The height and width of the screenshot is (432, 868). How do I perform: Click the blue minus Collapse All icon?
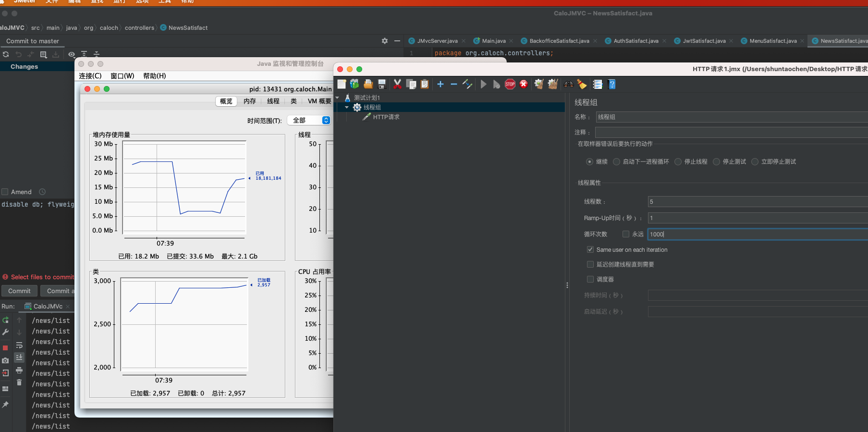(x=454, y=84)
